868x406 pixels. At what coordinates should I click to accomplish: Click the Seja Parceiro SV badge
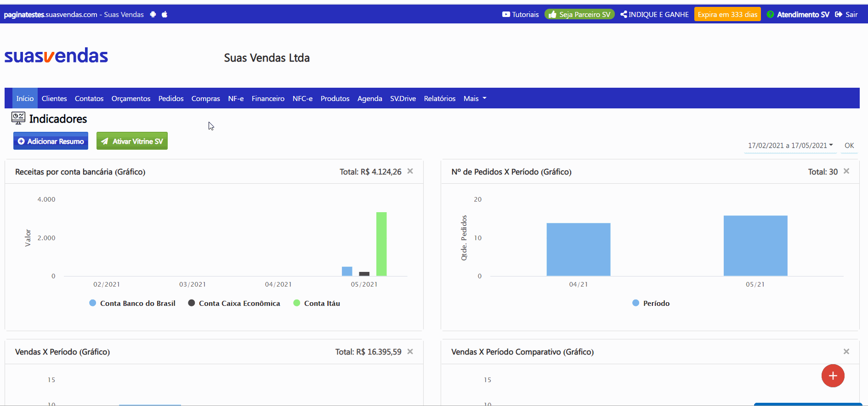(579, 14)
